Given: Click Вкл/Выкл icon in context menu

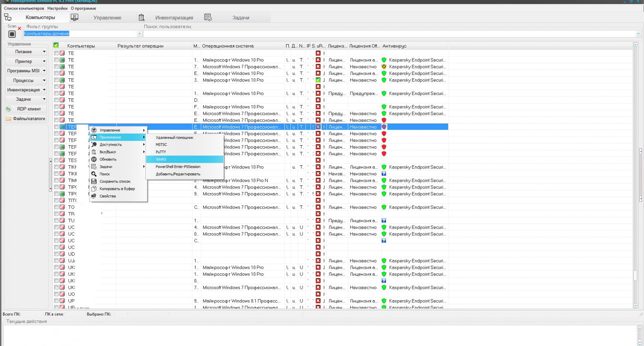Looking at the screenshot, I should point(94,152).
